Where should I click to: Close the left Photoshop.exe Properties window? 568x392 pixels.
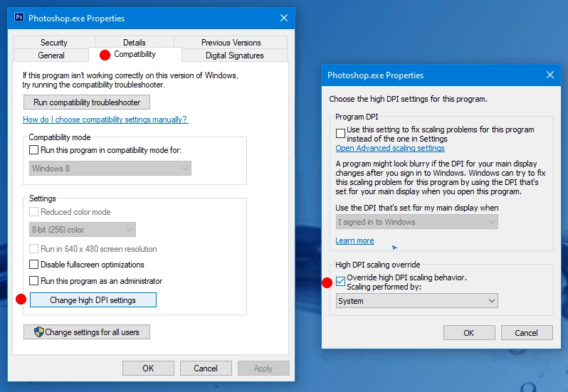(x=284, y=18)
